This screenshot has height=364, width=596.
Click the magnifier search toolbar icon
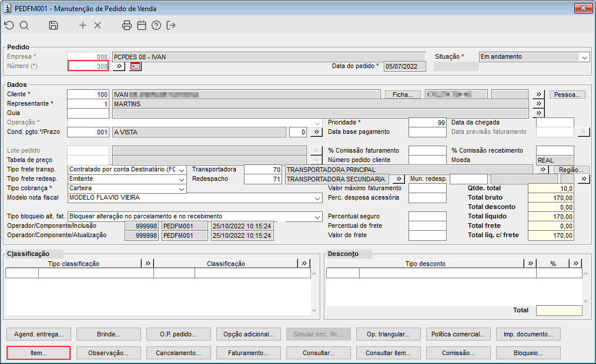click(24, 25)
